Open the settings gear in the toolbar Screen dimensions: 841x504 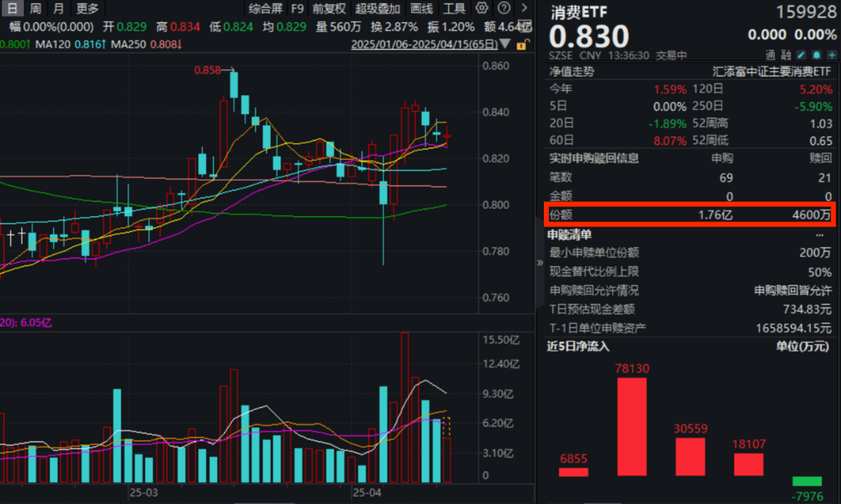(x=481, y=9)
